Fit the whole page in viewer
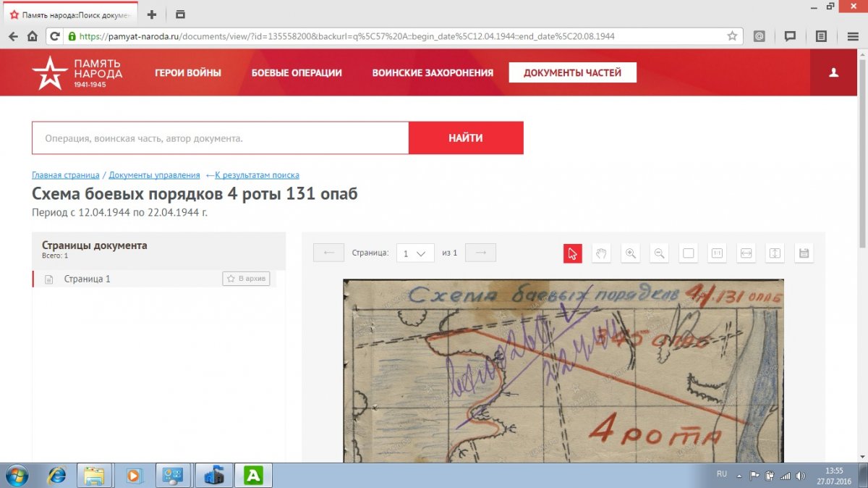Screen dimensions: 868x488 (689, 253)
